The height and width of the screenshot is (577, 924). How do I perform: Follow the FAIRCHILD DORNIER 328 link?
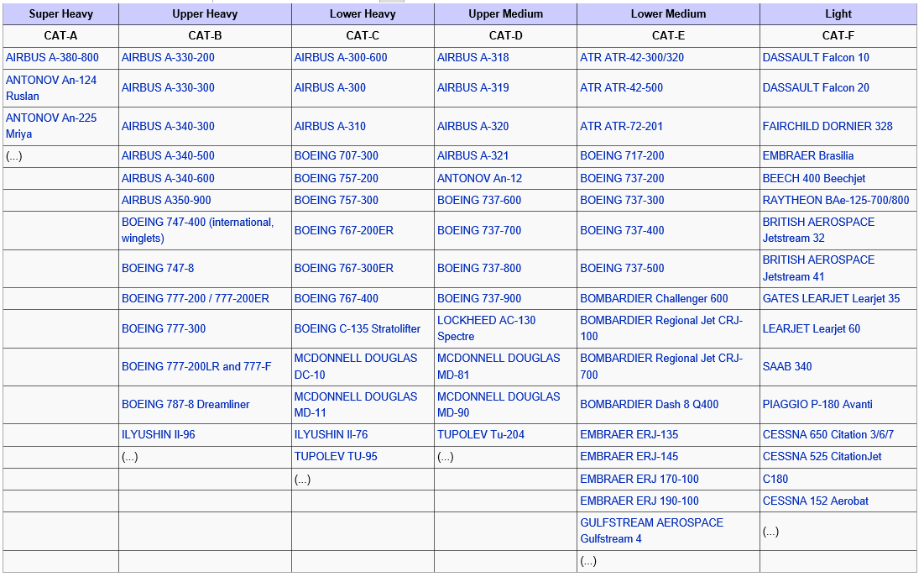tap(828, 126)
